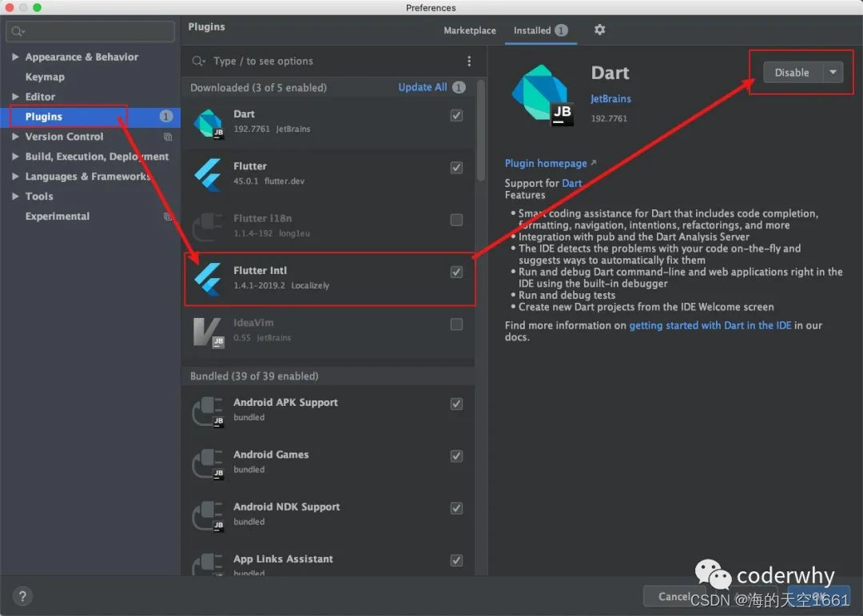The image size is (863, 616).
Task: Click the Dart link in Support for
Action: tap(572, 183)
